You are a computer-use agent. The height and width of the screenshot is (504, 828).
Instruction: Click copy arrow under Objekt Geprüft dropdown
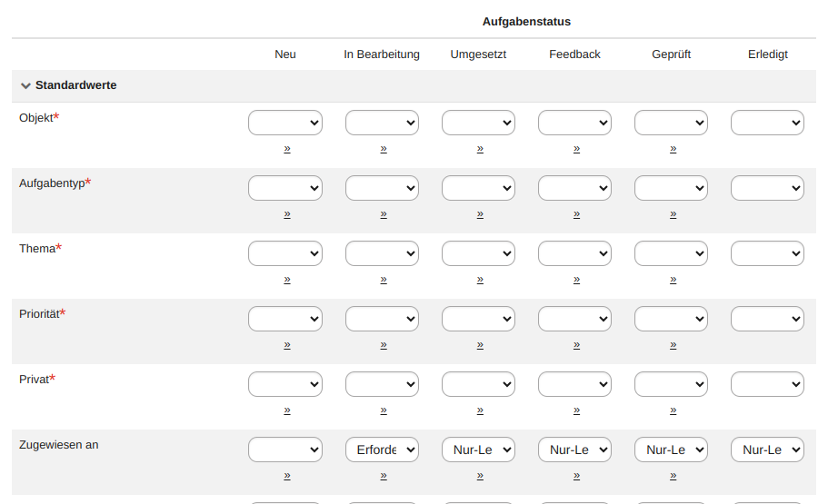pos(673,148)
